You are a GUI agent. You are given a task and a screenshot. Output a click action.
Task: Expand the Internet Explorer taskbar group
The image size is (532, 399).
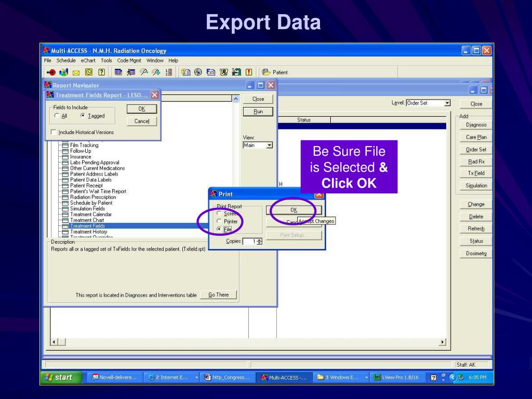pyautogui.click(x=196, y=377)
